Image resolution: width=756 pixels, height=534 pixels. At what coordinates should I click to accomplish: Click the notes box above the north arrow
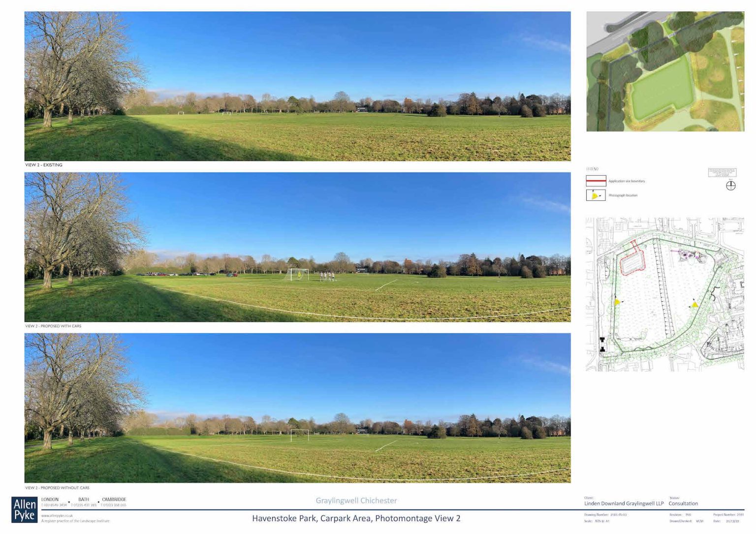[x=724, y=172]
